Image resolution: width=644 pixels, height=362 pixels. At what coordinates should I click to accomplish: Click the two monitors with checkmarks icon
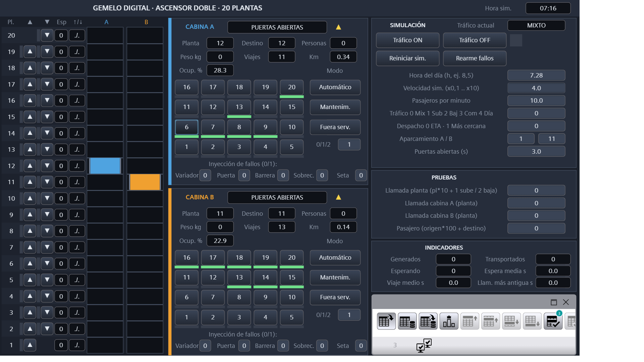(424, 345)
